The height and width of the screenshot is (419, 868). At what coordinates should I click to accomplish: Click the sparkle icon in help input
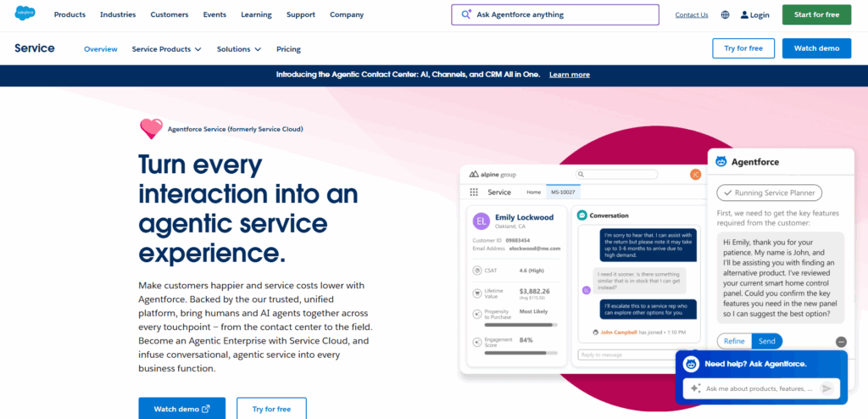click(696, 388)
